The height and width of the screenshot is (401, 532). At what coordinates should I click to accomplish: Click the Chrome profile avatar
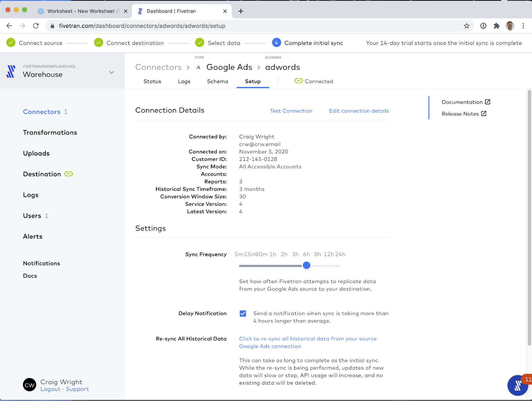510,26
